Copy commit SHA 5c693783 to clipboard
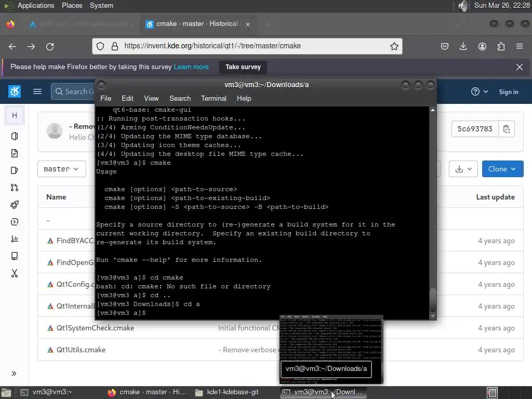Image resolution: width=532 pixels, height=399 pixels. 507,129
